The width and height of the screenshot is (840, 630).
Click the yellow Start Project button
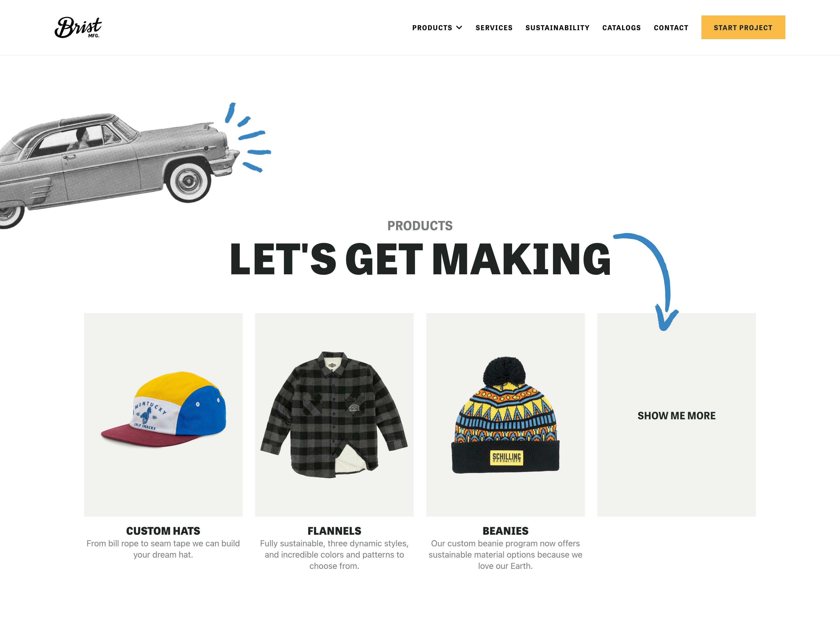(743, 27)
